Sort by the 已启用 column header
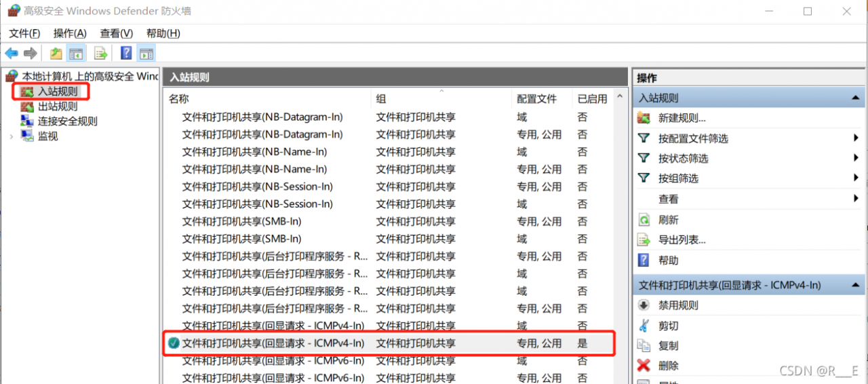868x384 pixels. point(593,98)
